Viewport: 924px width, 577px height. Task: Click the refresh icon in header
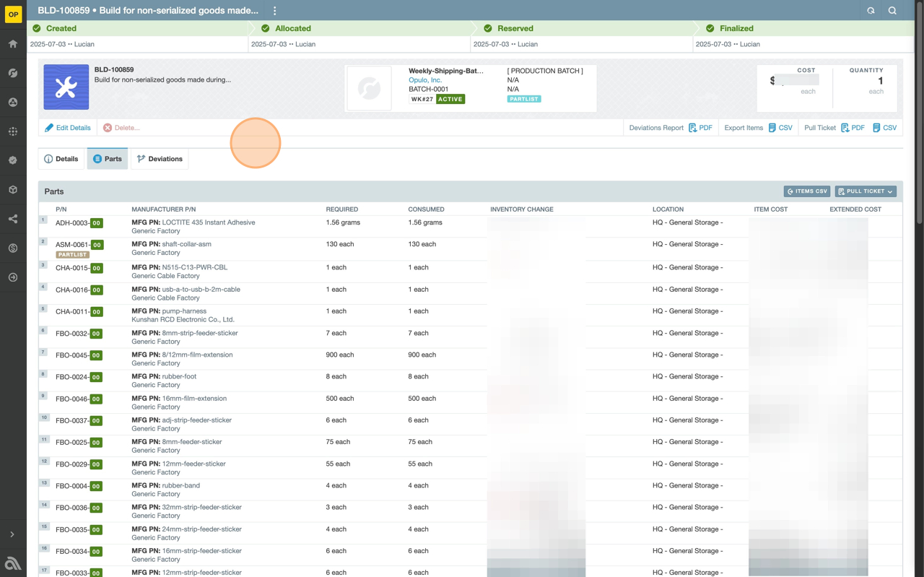point(871,11)
